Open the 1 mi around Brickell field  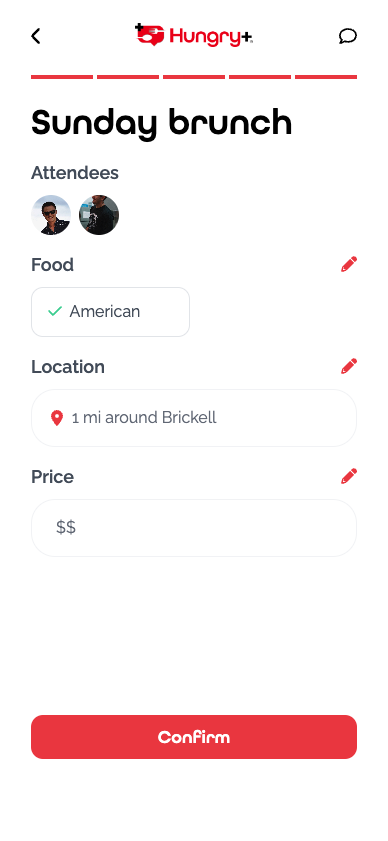(194, 418)
